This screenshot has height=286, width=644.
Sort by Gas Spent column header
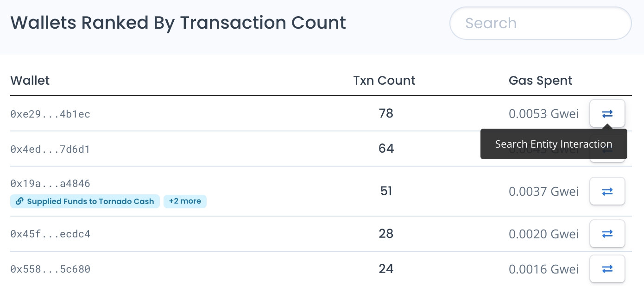pos(540,81)
